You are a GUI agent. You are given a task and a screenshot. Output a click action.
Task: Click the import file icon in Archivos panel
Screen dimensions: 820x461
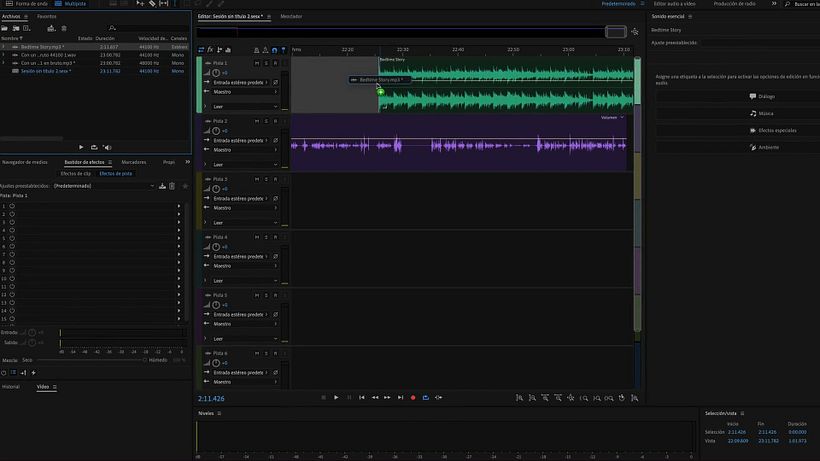[16, 28]
